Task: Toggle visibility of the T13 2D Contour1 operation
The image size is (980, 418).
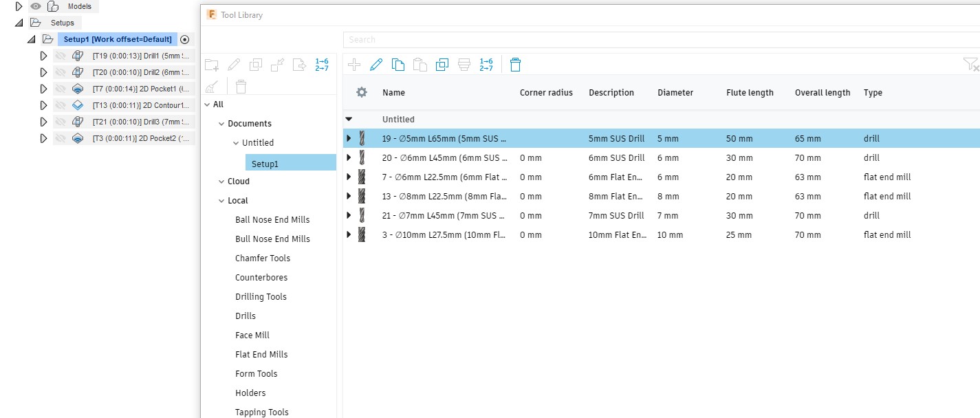Action: [61, 104]
